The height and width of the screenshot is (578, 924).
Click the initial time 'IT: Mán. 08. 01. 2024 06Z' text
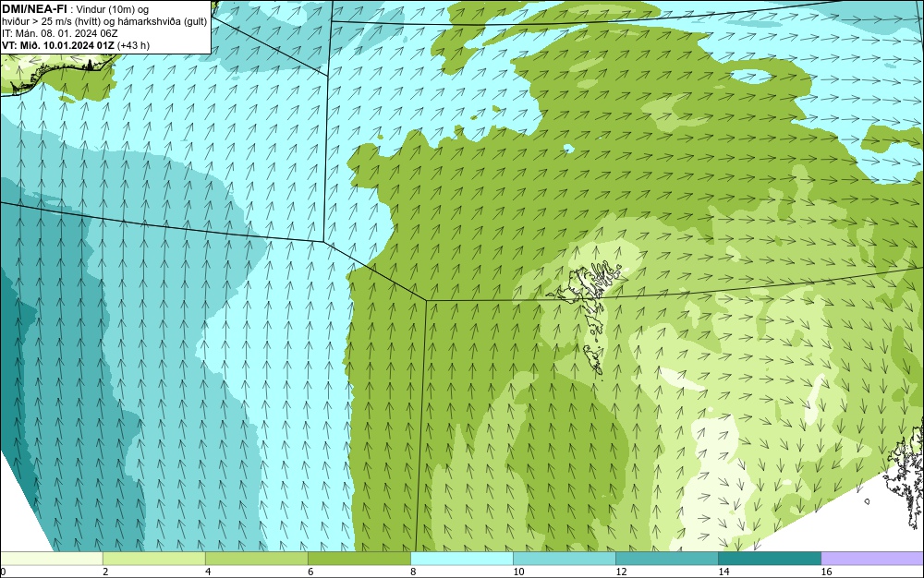[59, 33]
